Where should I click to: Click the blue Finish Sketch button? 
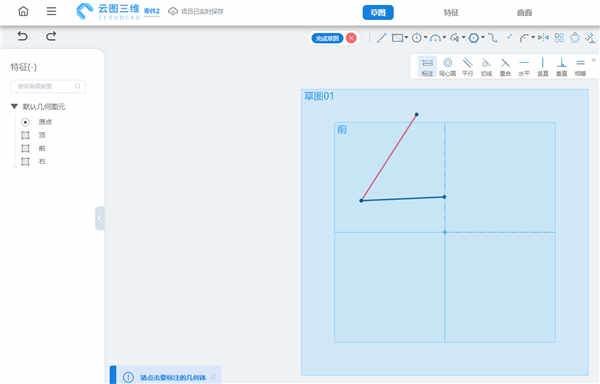pos(327,38)
